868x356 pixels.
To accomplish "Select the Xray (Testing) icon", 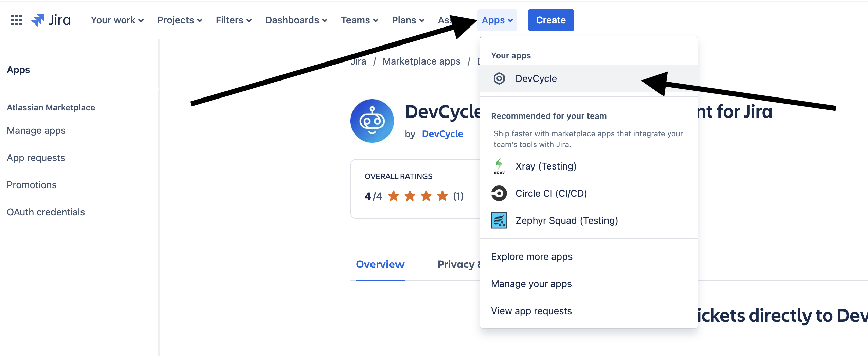I will [499, 166].
